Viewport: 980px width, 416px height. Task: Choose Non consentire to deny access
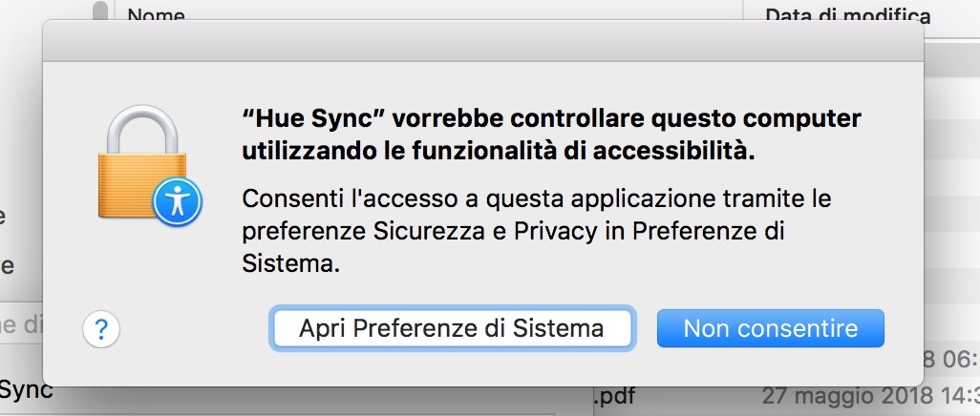[x=770, y=328]
